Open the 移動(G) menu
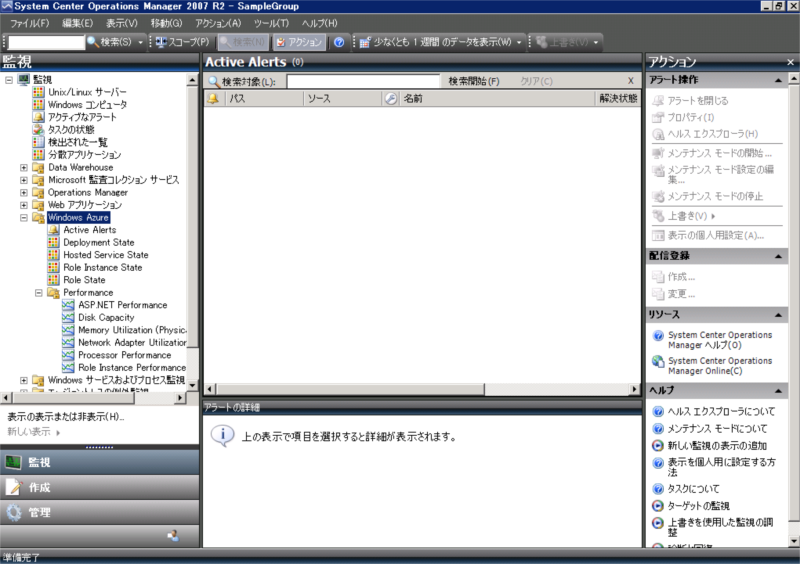Viewport: 800px width, 564px height. click(166, 23)
